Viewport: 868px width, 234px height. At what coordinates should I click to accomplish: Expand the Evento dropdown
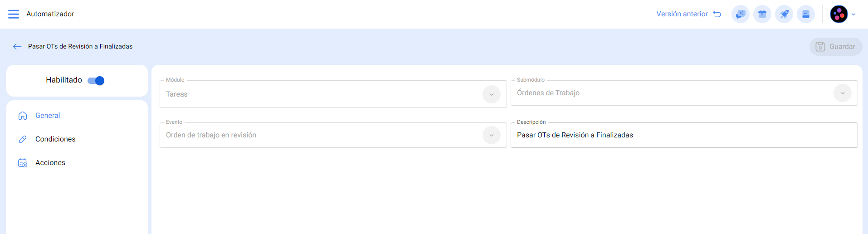point(491,135)
